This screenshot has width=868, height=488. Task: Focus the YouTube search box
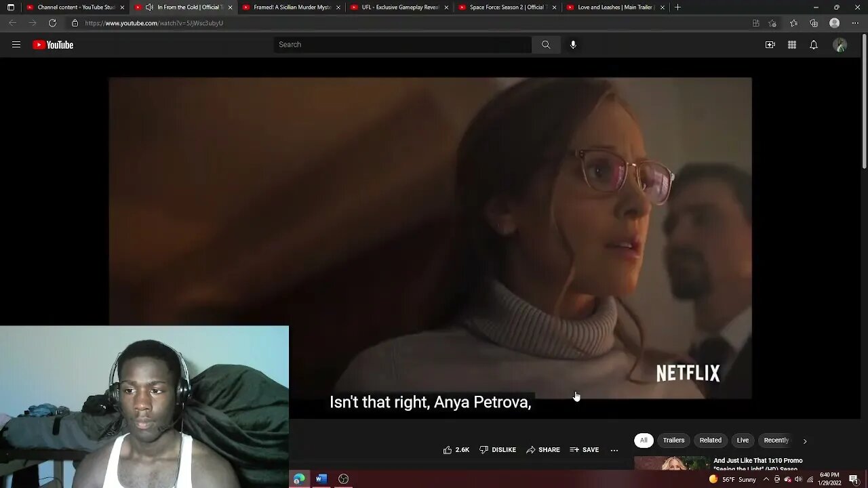tap(403, 45)
